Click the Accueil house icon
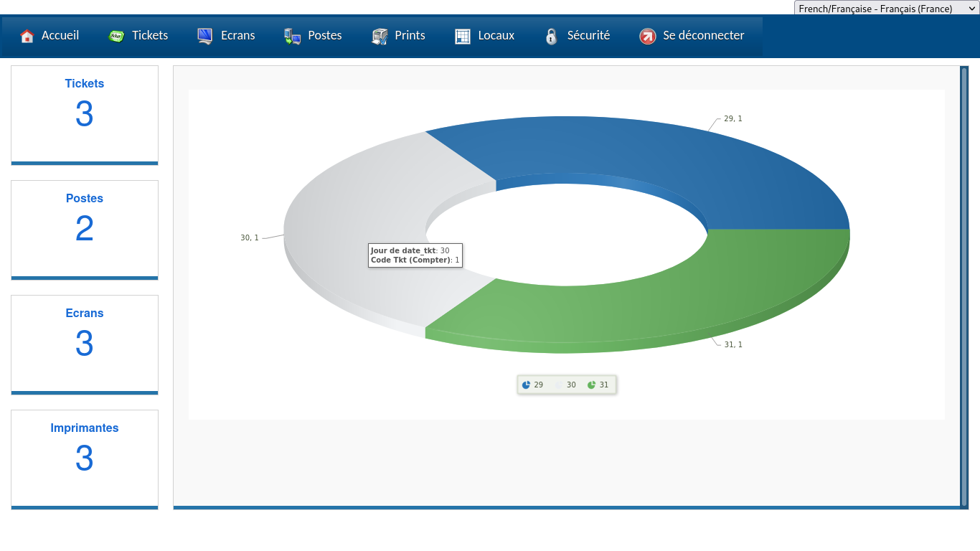 click(x=27, y=36)
